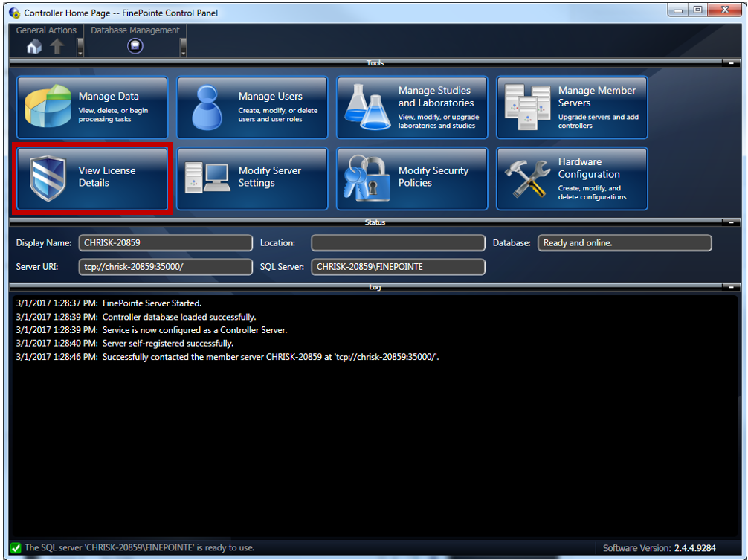Click the Software Version 2.4.4.9284 text
The width and height of the screenshot is (748, 560).
[660, 548]
